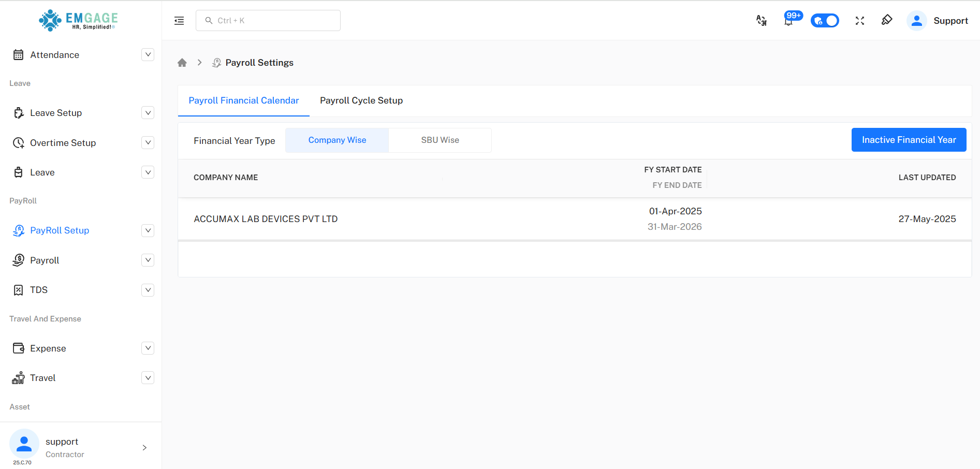
Task: Toggle the blue switch in header
Action: tap(825, 21)
